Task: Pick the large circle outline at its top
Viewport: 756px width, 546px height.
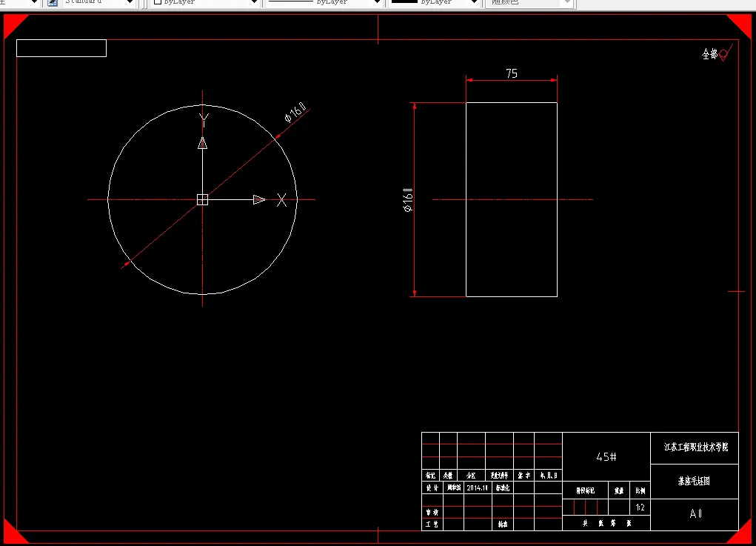Action: point(202,105)
